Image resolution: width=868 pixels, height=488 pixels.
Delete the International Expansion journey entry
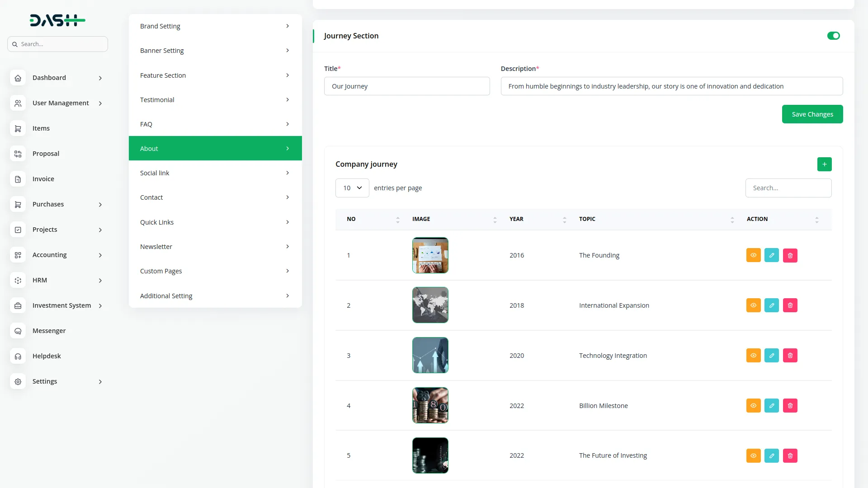click(790, 305)
